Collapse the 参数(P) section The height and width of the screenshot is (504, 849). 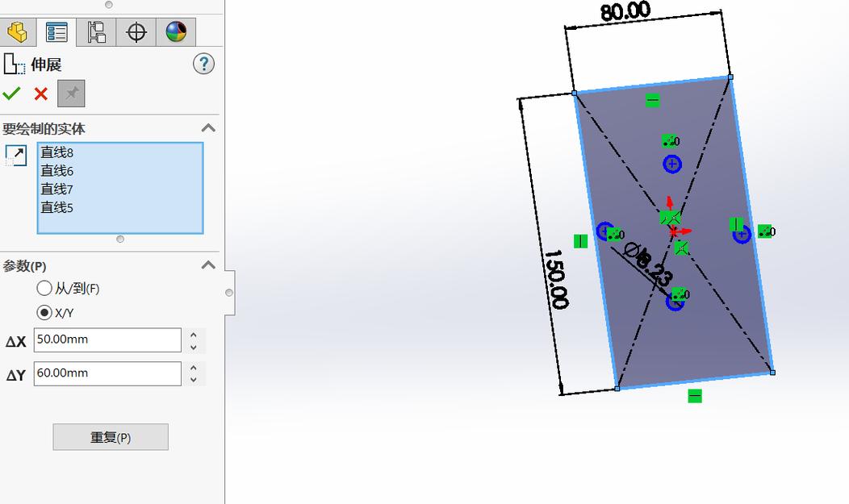click(208, 264)
